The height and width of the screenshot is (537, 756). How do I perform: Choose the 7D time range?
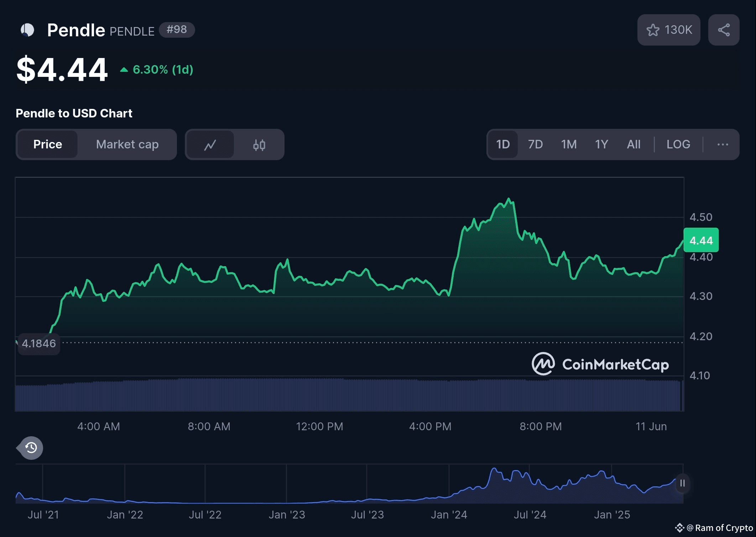(535, 144)
